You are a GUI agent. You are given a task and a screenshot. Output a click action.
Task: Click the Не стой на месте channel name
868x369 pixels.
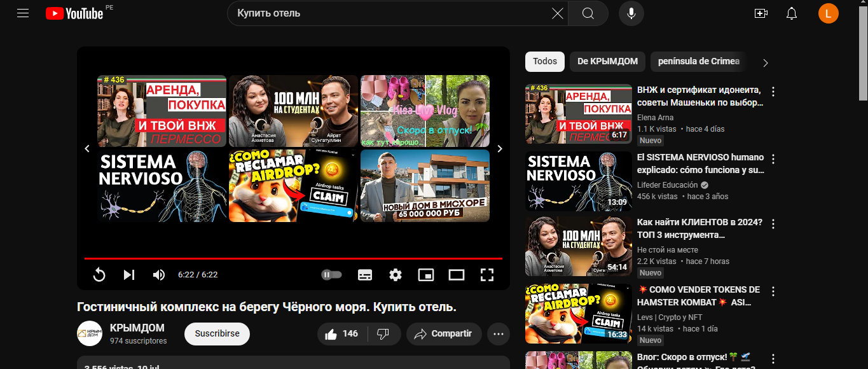coord(668,250)
